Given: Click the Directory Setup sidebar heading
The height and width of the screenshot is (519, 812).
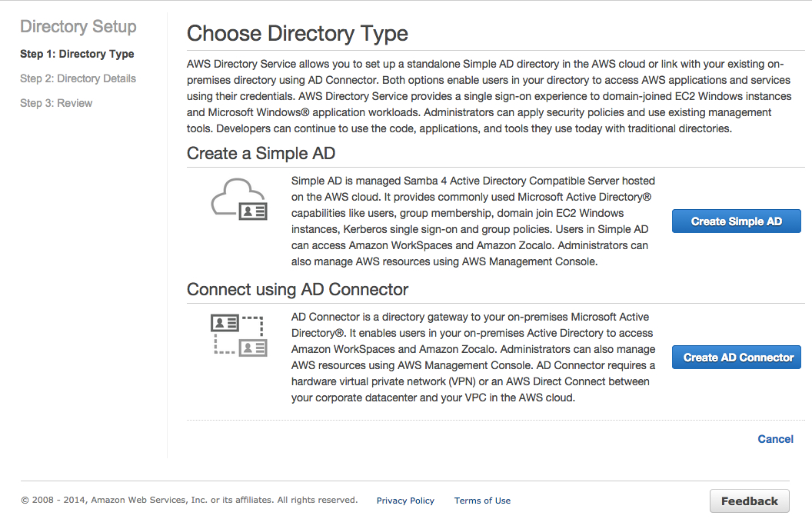Looking at the screenshot, I should [78, 27].
